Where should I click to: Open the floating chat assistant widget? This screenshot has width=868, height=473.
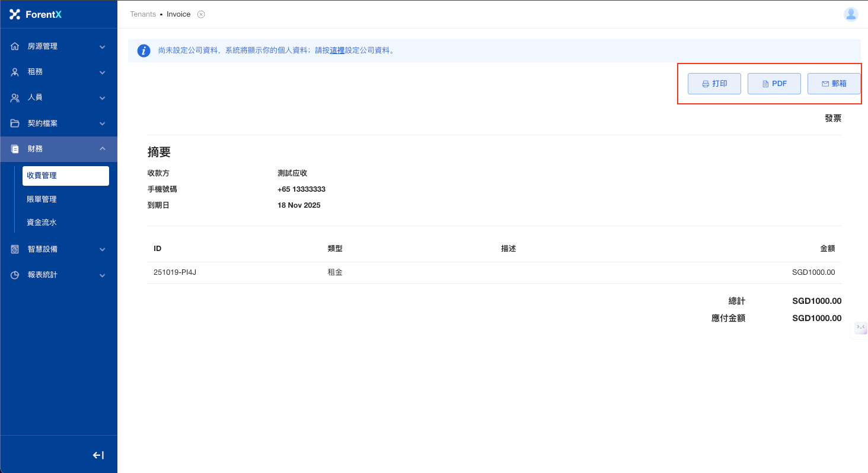[x=860, y=327]
